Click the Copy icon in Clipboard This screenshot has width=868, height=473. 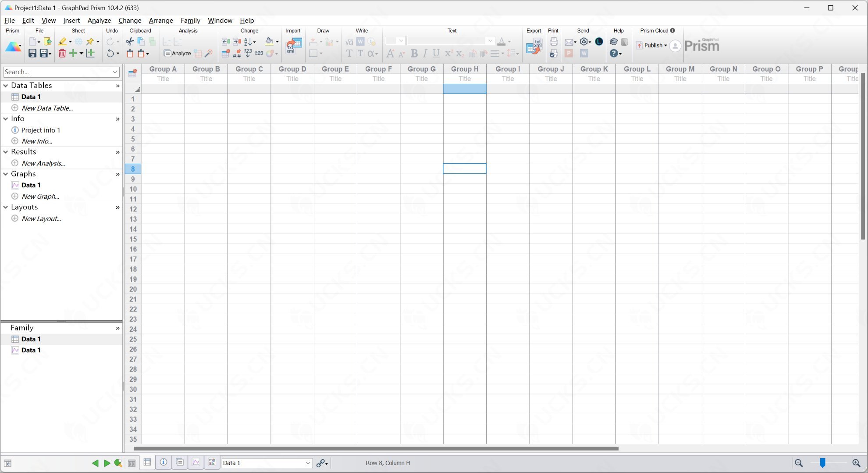click(x=141, y=42)
